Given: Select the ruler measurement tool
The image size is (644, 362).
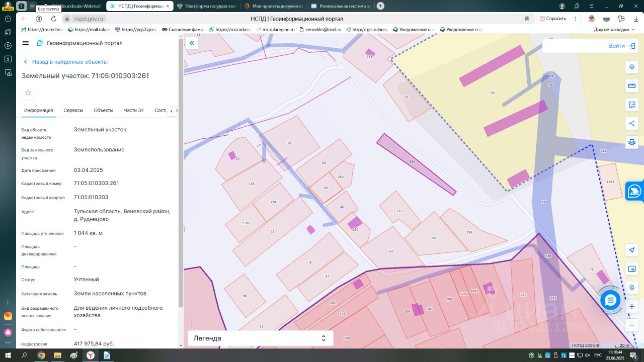Looking at the screenshot, I should point(632,86).
